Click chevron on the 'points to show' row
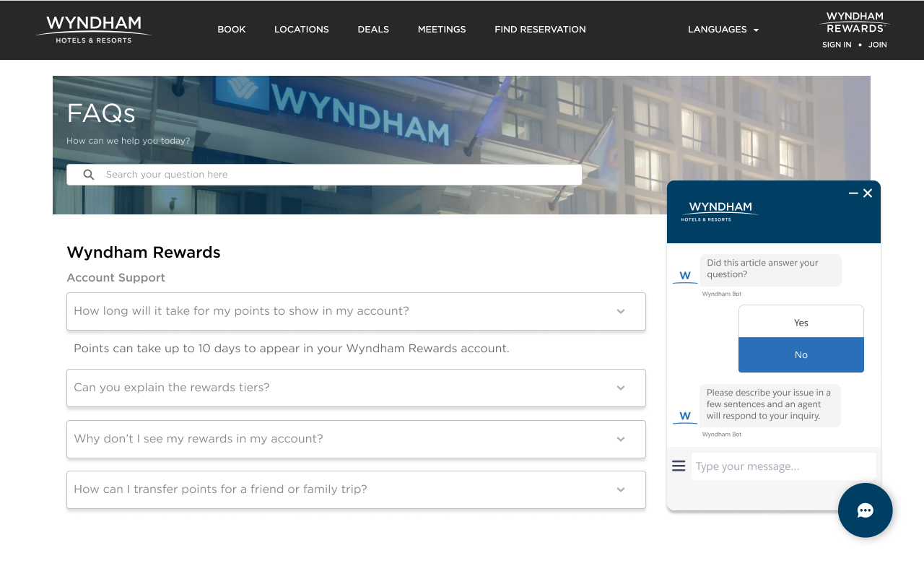 coord(621,312)
